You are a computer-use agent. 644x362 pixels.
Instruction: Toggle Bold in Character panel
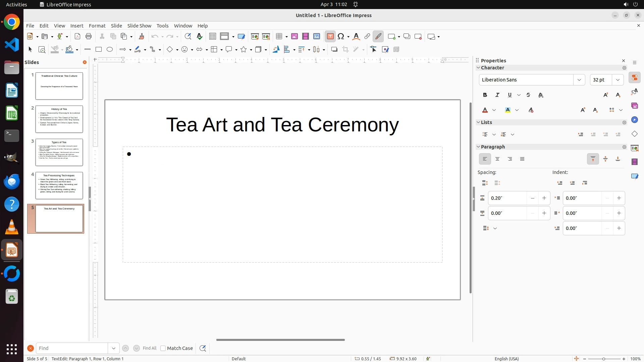[x=485, y=95]
